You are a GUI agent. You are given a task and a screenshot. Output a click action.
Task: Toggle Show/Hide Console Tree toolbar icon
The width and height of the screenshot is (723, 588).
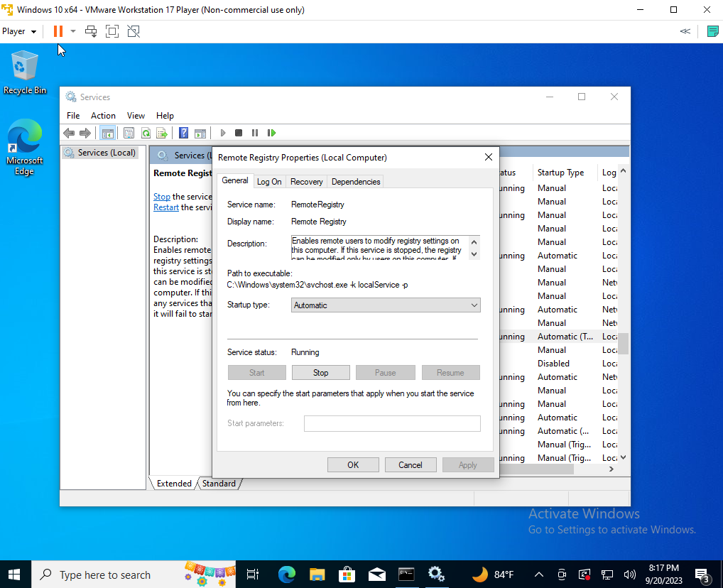(x=107, y=134)
